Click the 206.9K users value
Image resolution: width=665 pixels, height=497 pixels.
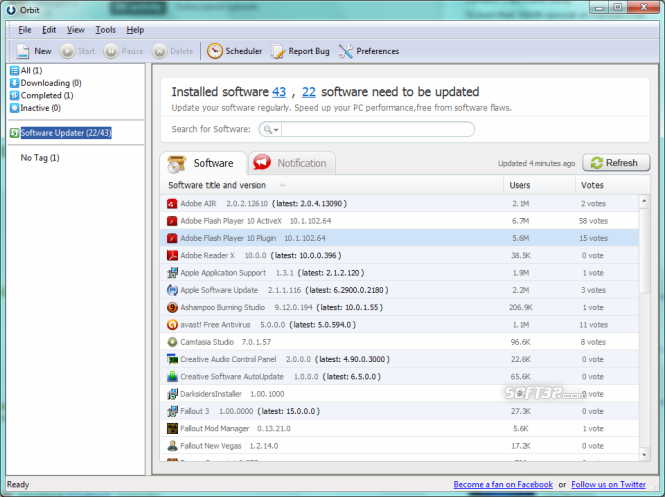pyautogui.click(x=521, y=307)
